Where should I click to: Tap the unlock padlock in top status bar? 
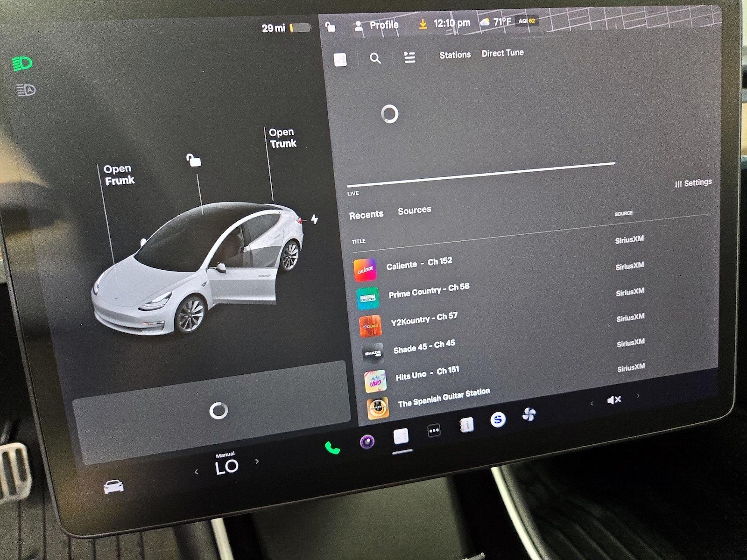coord(330,27)
